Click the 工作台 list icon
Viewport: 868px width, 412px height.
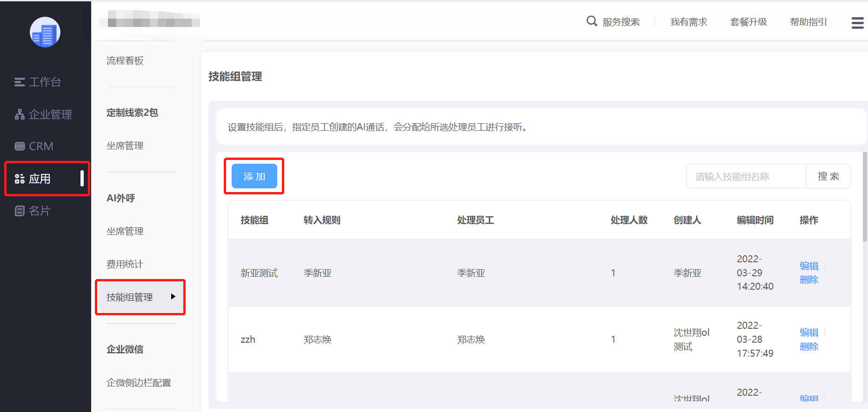(x=20, y=82)
